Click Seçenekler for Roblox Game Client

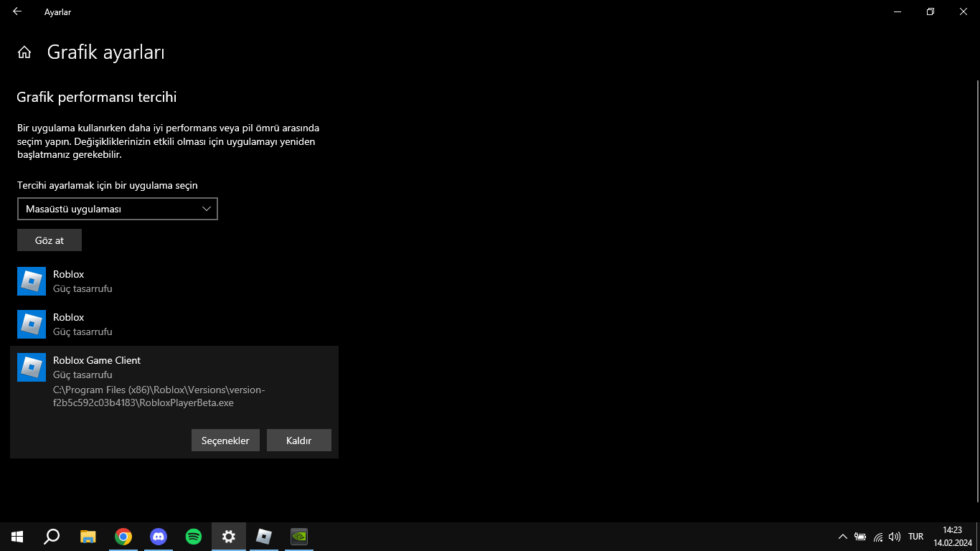pyautogui.click(x=225, y=441)
